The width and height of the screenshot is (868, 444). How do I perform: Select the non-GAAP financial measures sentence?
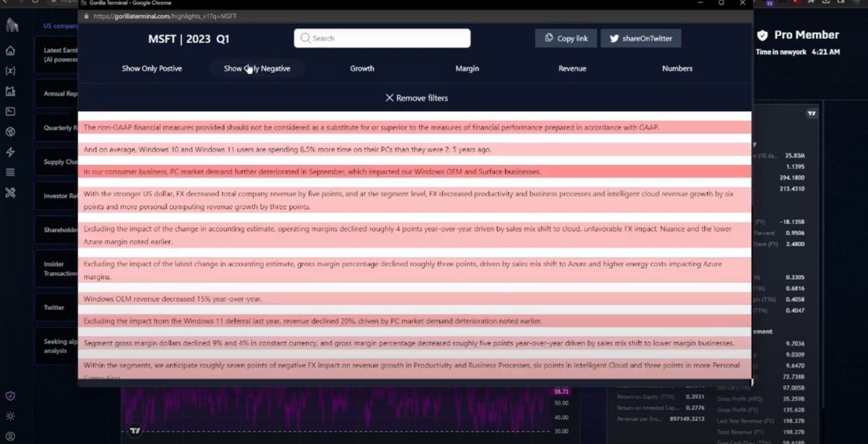point(415,127)
